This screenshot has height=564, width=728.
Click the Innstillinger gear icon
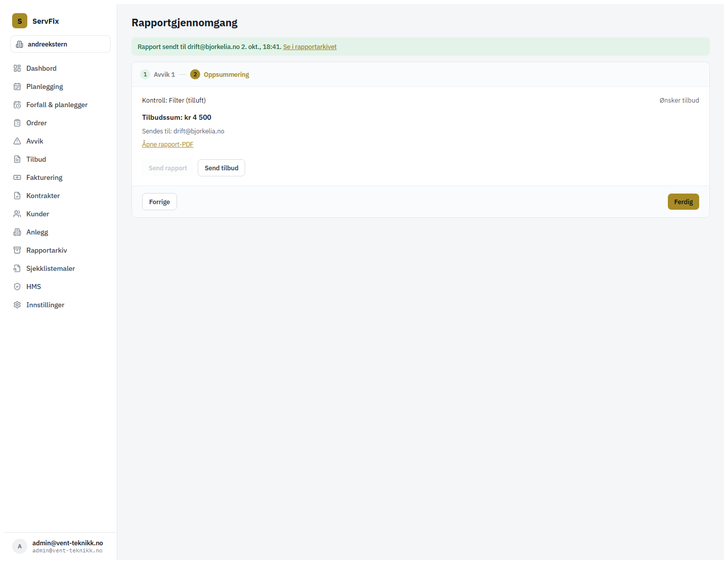coord(17,305)
